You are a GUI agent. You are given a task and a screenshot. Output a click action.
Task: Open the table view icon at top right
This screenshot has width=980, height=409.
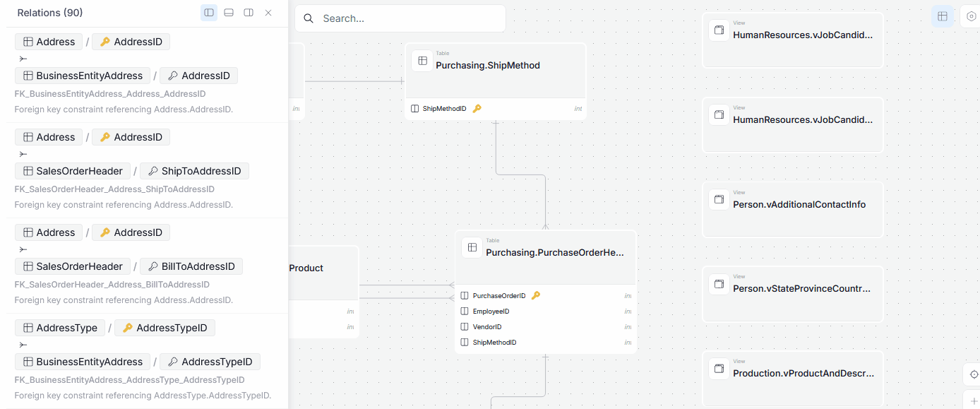pyautogui.click(x=943, y=16)
